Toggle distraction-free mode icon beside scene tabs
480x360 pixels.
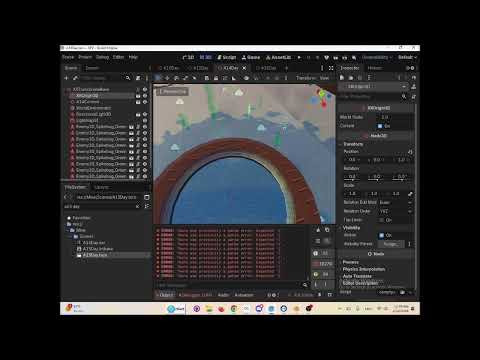tap(331, 68)
